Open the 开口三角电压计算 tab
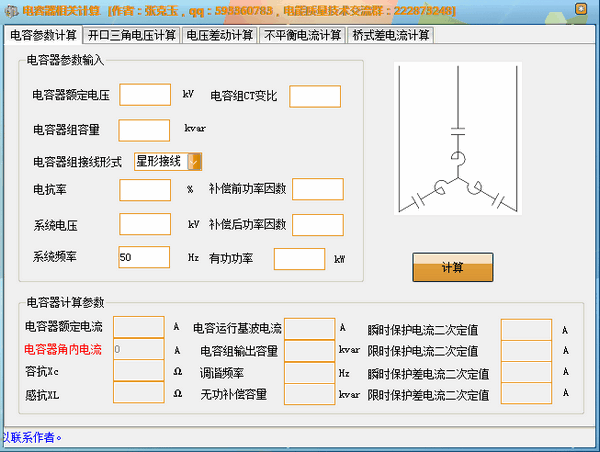Image resolution: width=600 pixels, height=452 pixels. coord(132,35)
